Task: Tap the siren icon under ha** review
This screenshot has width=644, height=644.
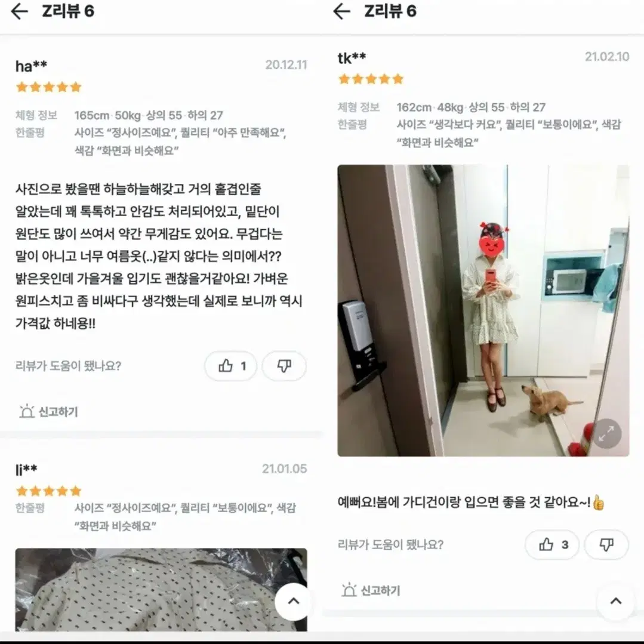Action: coord(27,411)
